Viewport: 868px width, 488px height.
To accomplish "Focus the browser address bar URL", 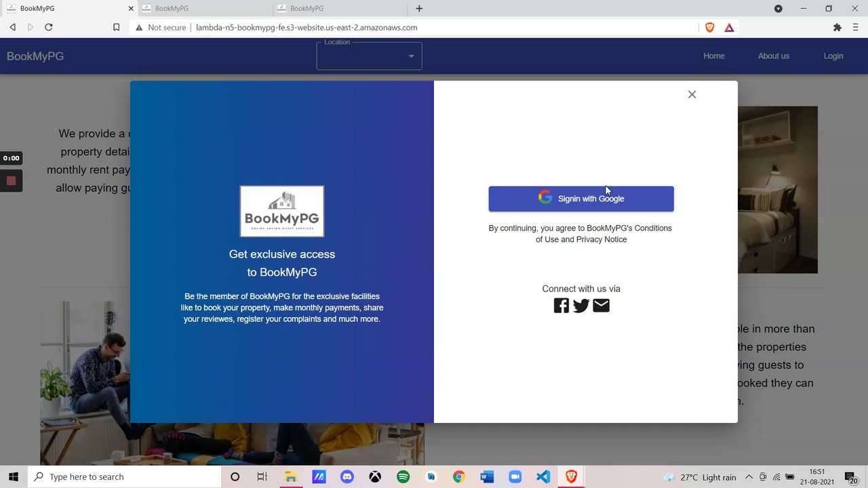I will click(x=307, y=28).
